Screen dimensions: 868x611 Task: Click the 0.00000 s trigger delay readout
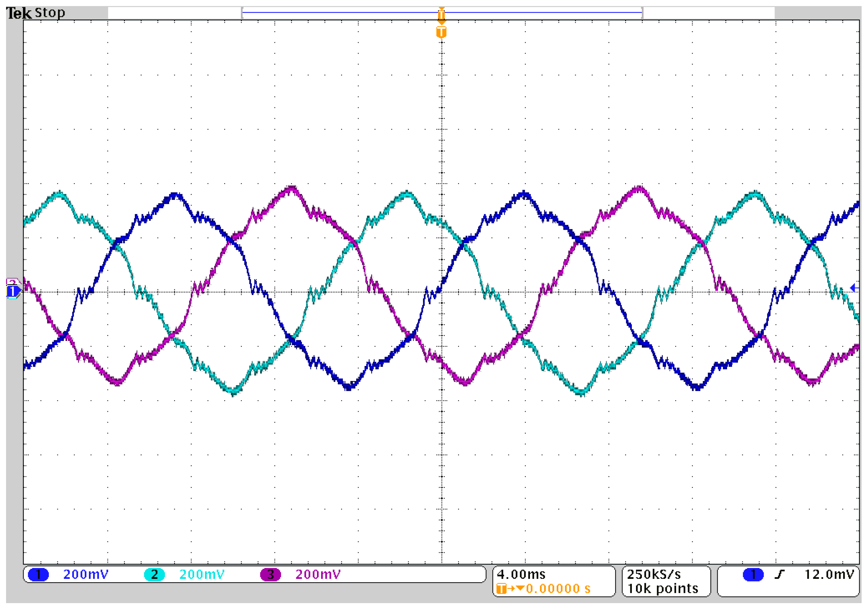[558, 589]
